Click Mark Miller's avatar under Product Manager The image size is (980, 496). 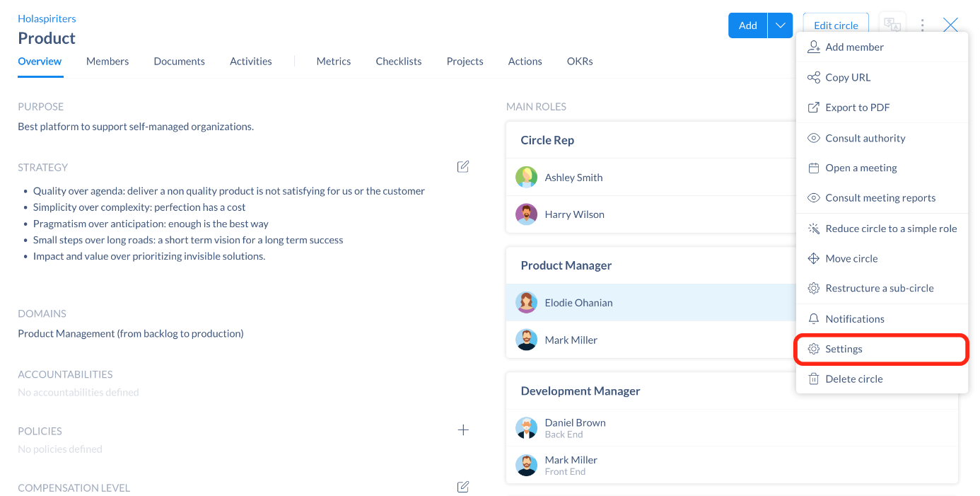(526, 340)
